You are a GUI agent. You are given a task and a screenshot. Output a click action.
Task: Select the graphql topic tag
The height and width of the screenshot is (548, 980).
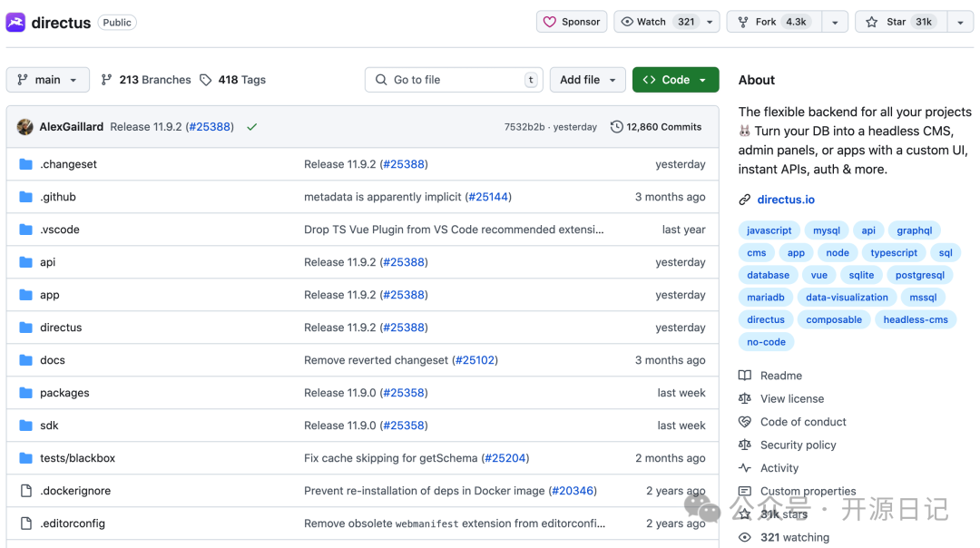915,230
